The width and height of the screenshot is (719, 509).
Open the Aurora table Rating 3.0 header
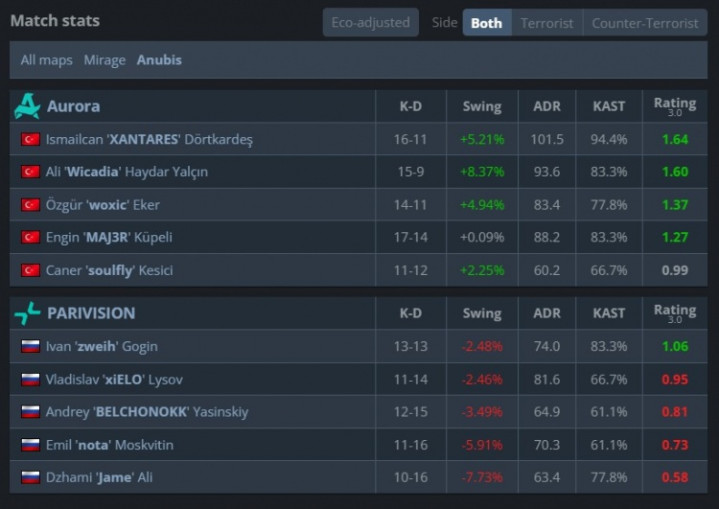[x=675, y=106]
